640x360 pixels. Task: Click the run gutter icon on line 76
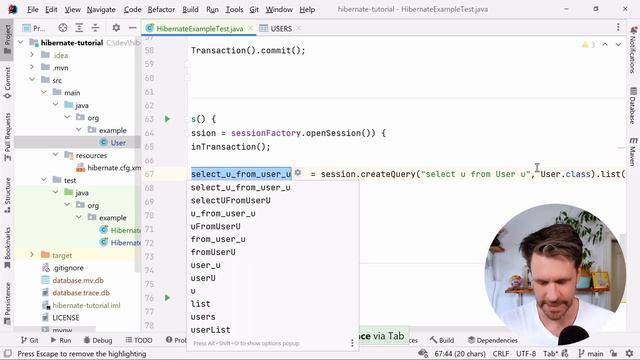tap(167, 298)
